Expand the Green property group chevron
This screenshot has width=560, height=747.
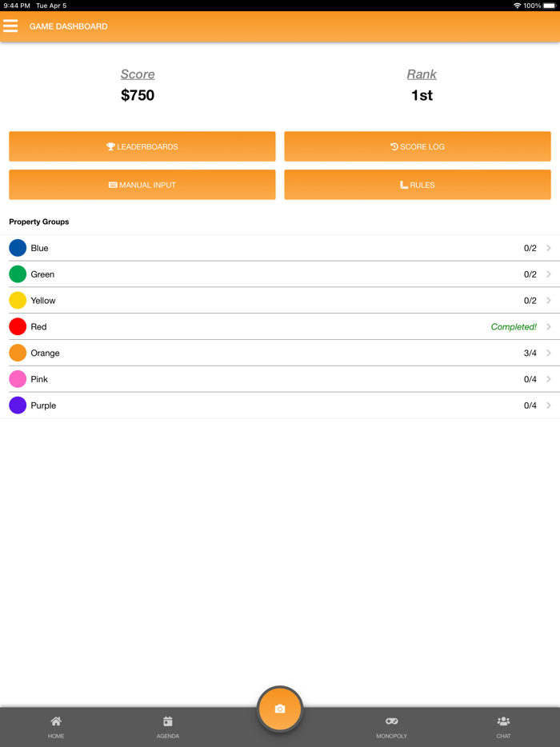pos(549,274)
